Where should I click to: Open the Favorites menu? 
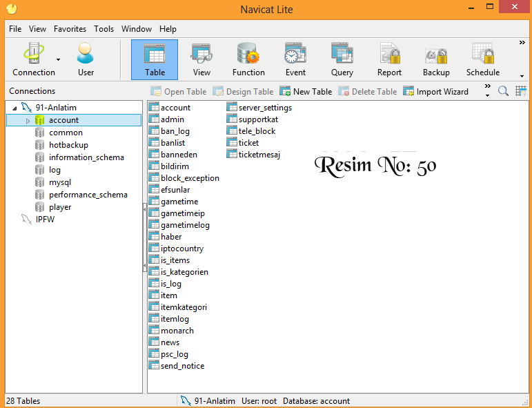[x=70, y=29]
